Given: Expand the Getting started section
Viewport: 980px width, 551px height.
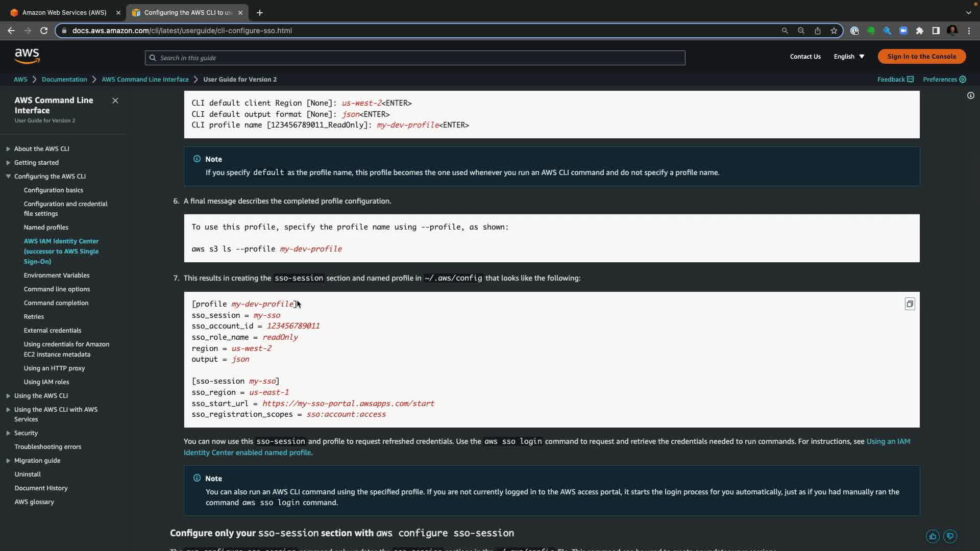Looking at the screenshot, I should coord(8,163).
